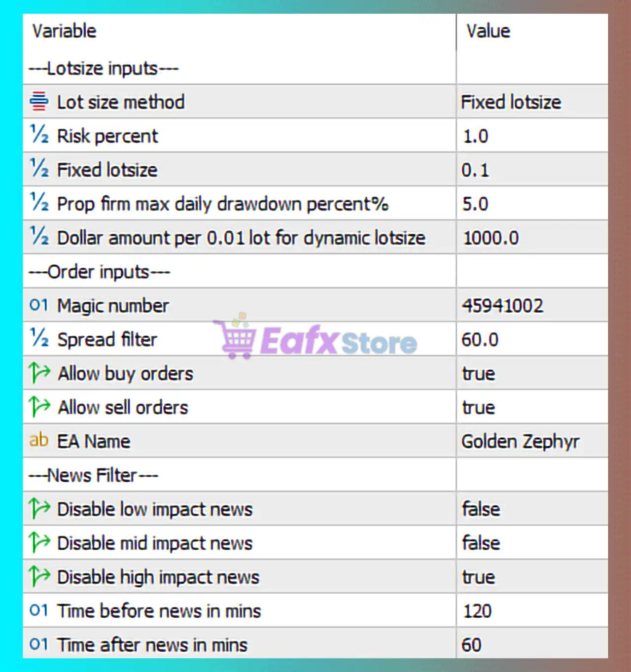Open the Allow buy orders value dropdown
Viewport: 631px width, 672px height.
pyautogui.click(x=478, y=374)
